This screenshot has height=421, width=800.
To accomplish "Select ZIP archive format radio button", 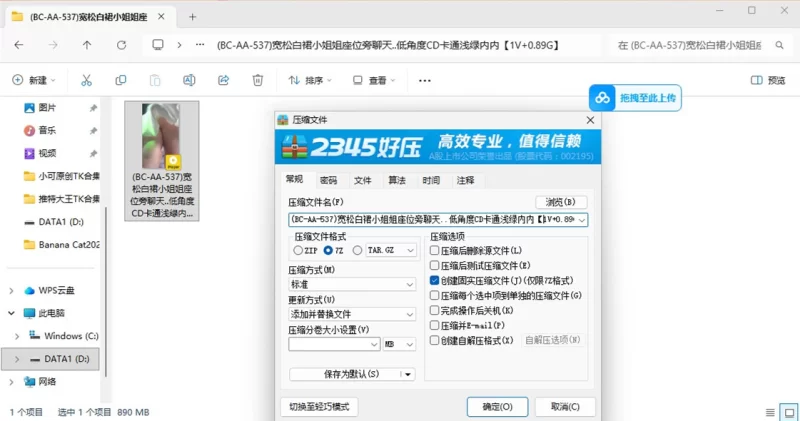I will click(298, 251).
